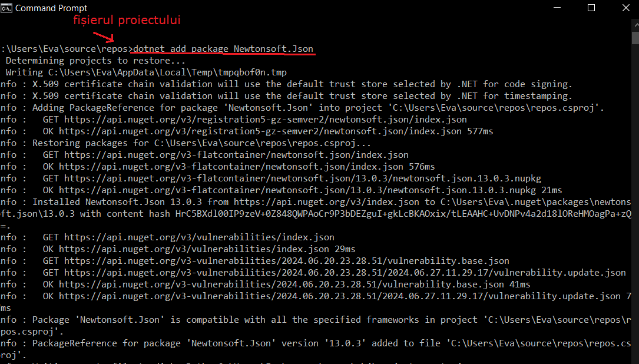Click the 'Determining projects to restore...' line
The width and height of the screenshot is (639, 364).
[96, 61]
